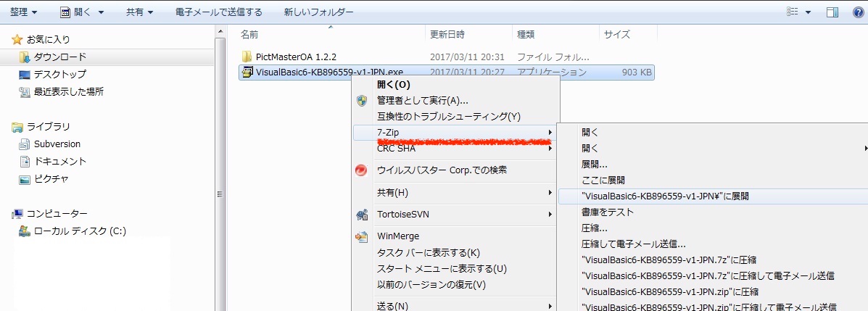Open the TortoiseSVN submenu

(x=455, y=214)
